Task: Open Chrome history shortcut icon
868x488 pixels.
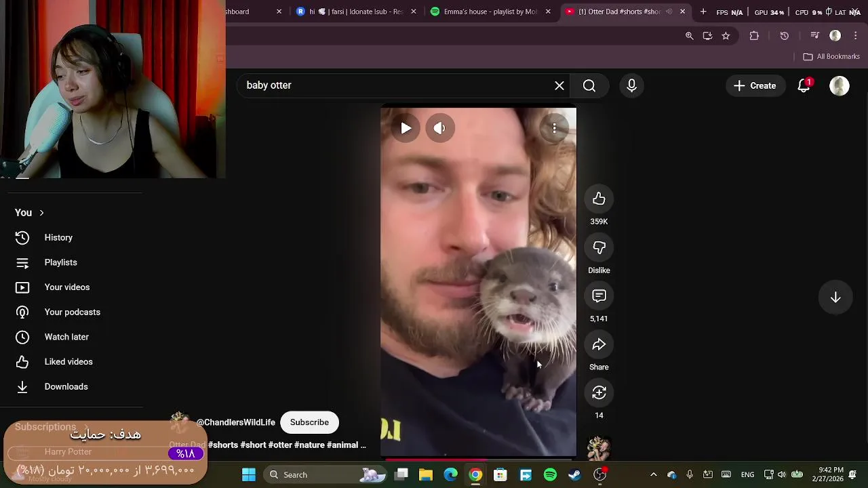Action: click(x=785, y=36)
